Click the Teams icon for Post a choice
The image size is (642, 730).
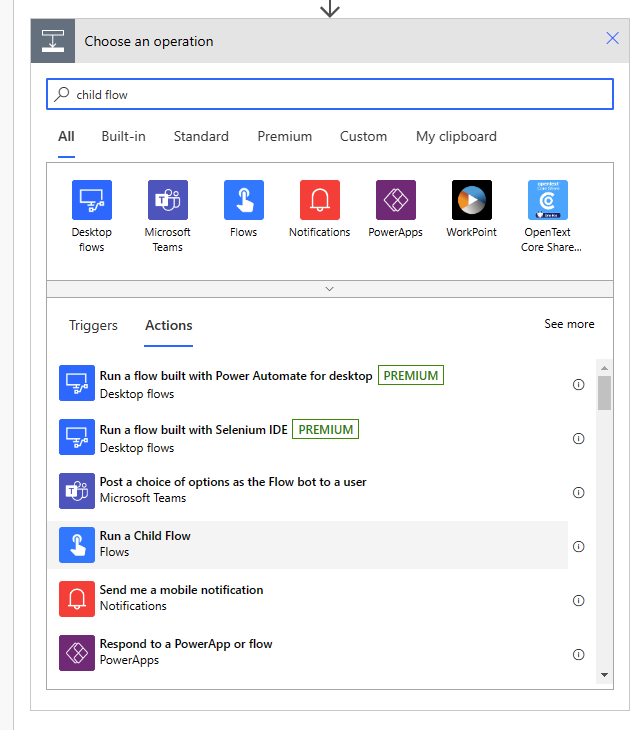coord(77,491)
